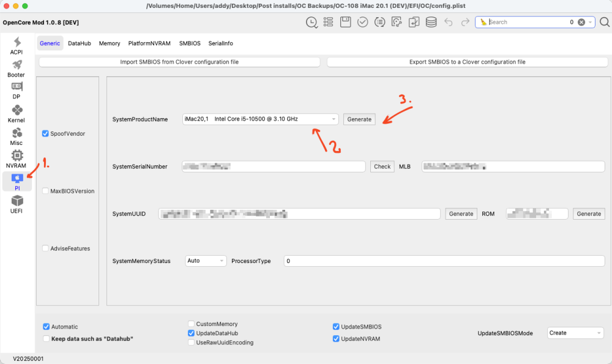Click the clock history toolbar icon

[312, 22]
